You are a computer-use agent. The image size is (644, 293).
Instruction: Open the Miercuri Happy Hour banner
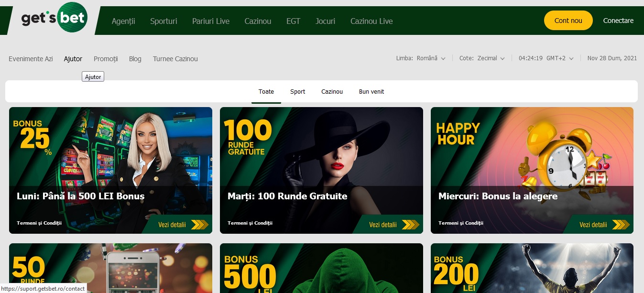(x=532, y=170)
